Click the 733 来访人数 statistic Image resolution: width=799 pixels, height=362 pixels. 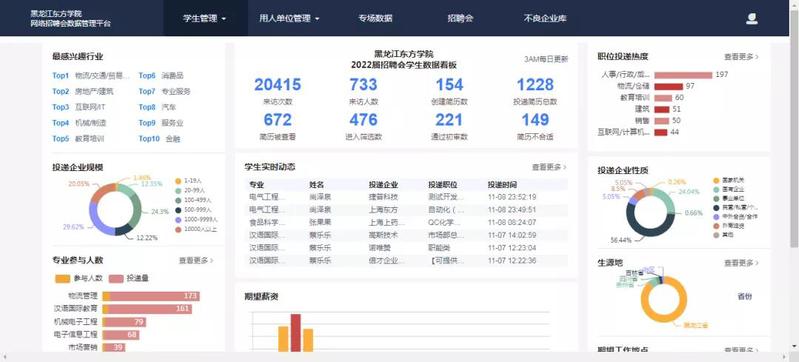point(363,91)
